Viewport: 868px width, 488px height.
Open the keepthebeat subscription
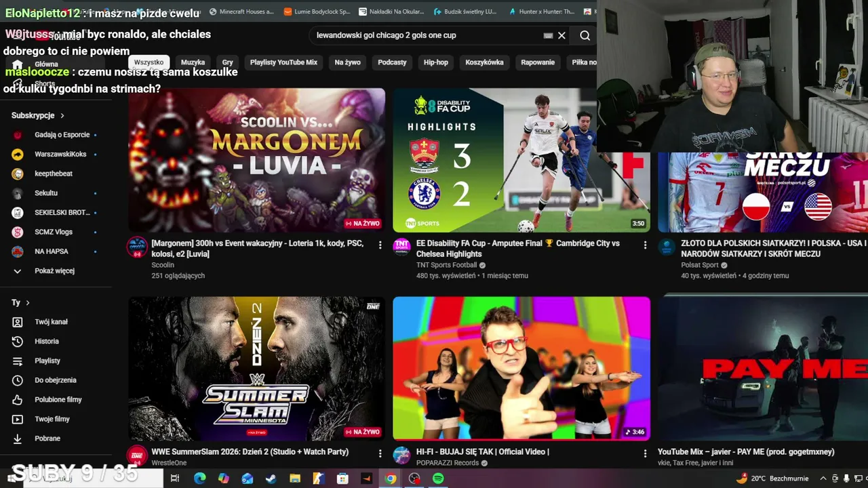tap(54, 174)
